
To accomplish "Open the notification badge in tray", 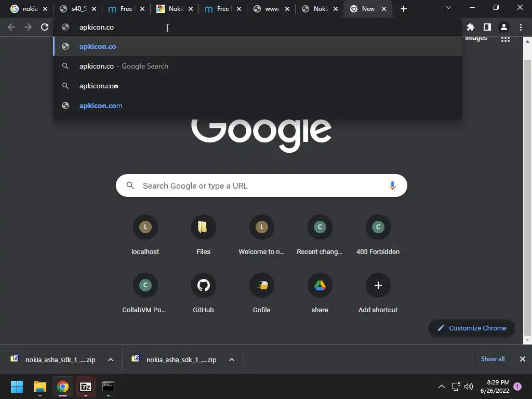I will [517, 387].
